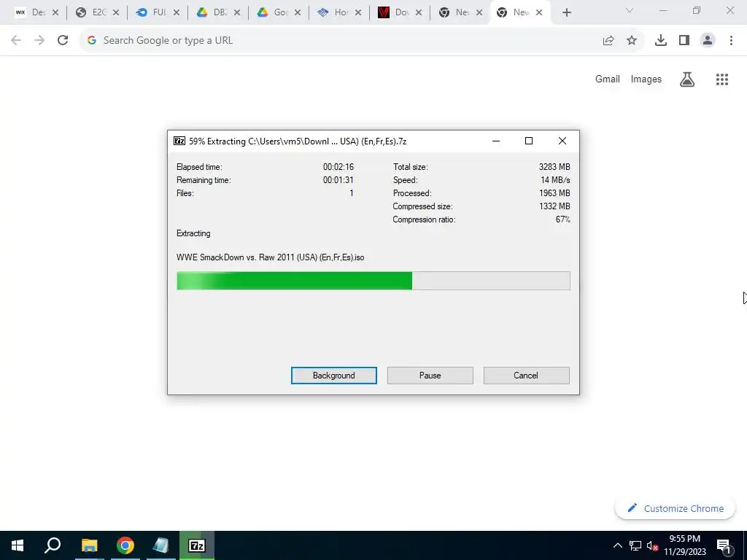The image size is (747, 560).
Task: Open the notification center
Action: tap(724, 545)
